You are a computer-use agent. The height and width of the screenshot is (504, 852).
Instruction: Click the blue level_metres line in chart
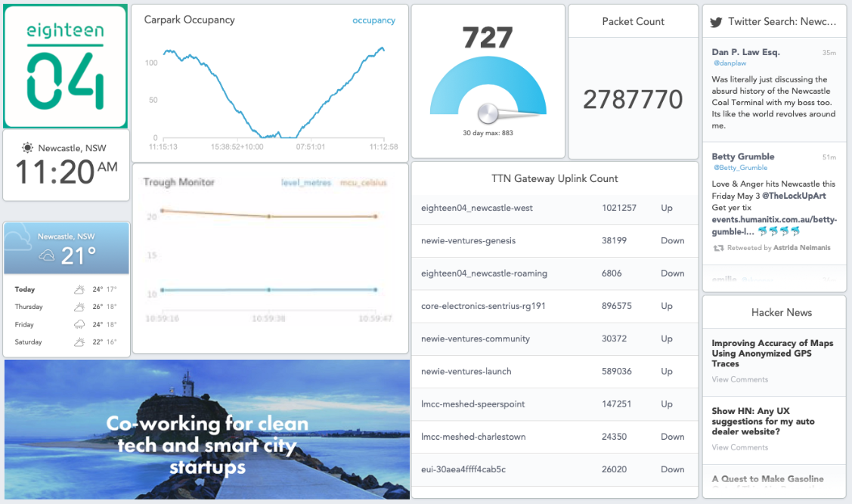[268, 290]
